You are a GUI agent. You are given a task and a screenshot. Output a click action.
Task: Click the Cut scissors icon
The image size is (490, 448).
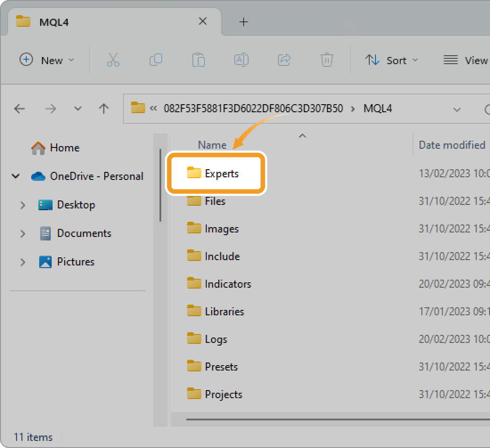113,60
